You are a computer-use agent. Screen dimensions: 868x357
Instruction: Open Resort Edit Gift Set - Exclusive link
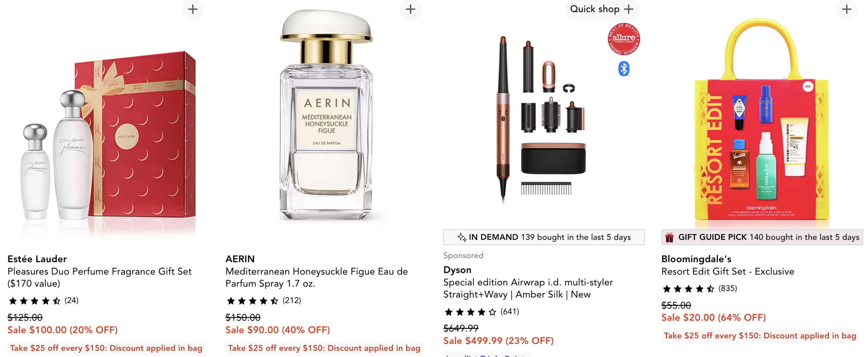click(728, 271)
